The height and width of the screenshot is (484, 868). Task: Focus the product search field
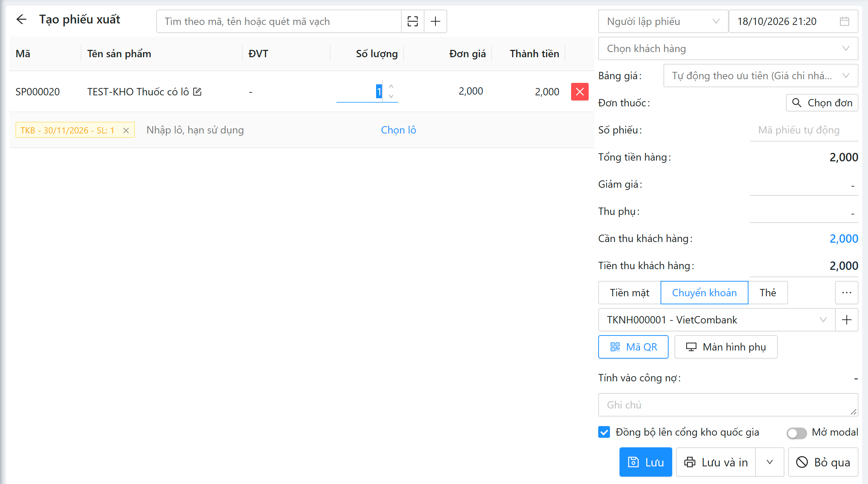pos(279,21)
